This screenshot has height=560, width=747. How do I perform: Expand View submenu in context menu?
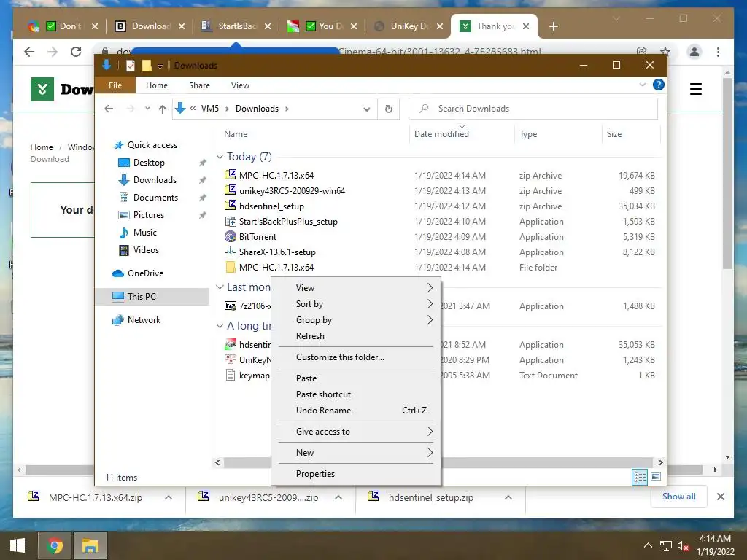356,287
